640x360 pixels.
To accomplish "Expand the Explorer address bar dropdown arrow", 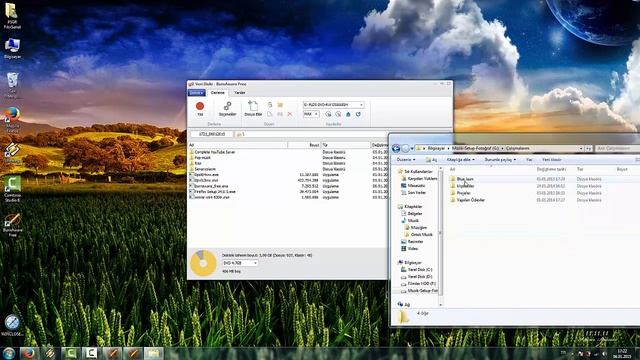I will click(x=580, y=149).
